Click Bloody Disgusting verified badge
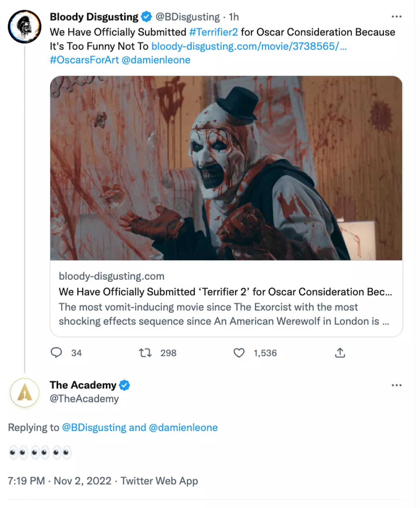Image resolution: width=420 pixels, height=508 pixels. click(146, 17)
